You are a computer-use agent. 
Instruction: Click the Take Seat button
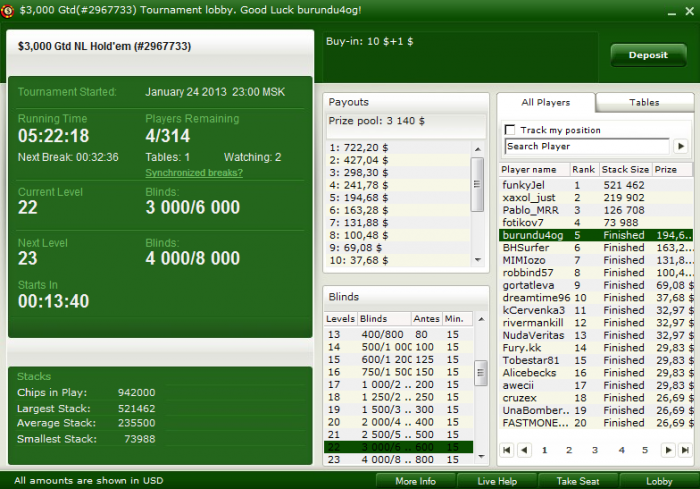[x=578, y=481]
